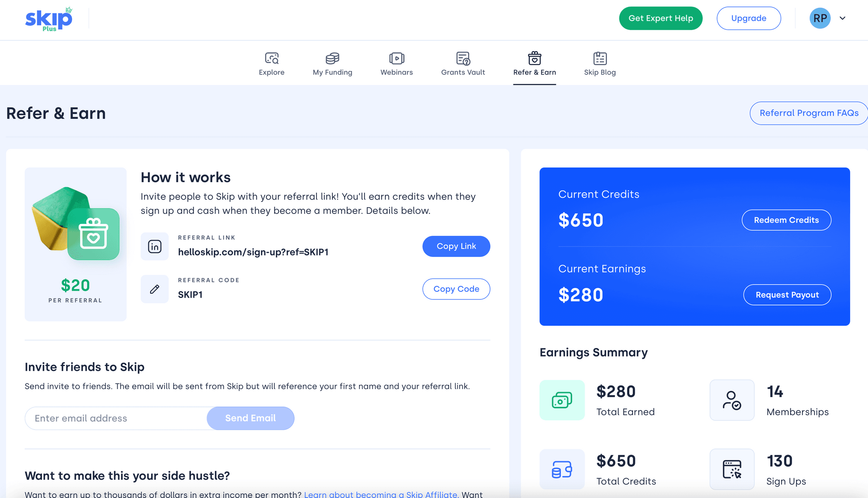Click the Grants Vault document icon

463,58
